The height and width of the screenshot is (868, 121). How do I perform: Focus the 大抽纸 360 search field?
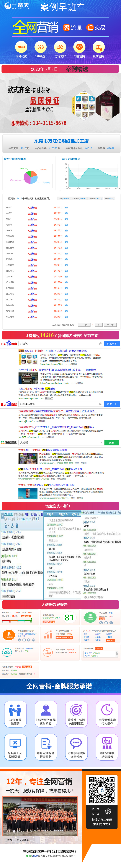(61, 442)
